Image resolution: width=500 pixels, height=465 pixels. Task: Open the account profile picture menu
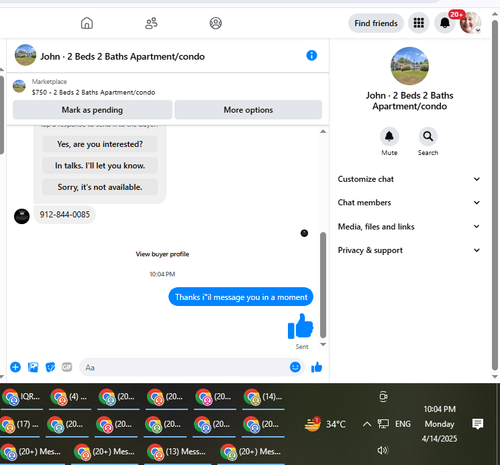[470, 23]
